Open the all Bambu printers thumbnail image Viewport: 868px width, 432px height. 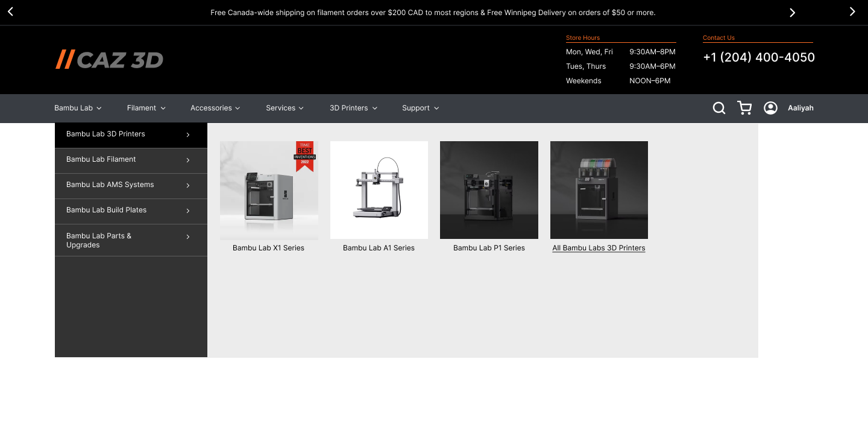tap(599, 190)
